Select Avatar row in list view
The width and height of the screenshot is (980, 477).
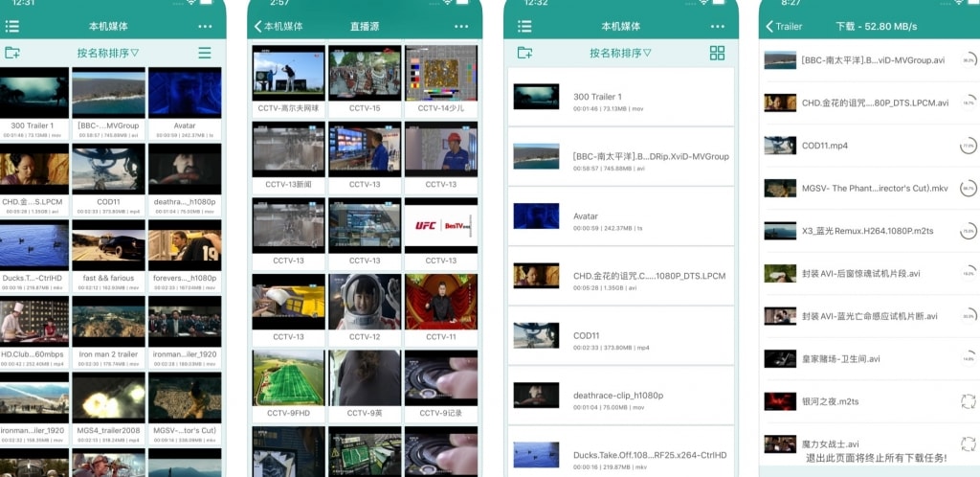[x=620, y=216]
